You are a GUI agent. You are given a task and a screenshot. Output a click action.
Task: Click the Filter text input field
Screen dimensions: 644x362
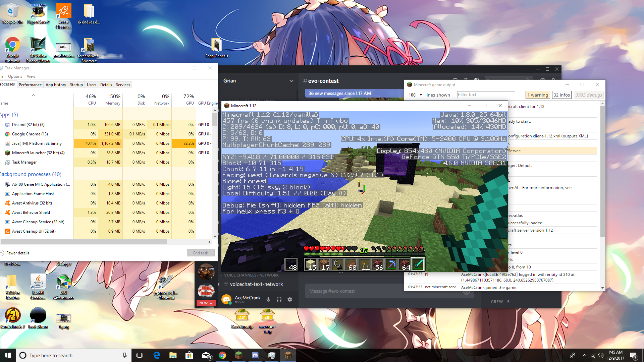pos(486,95)
